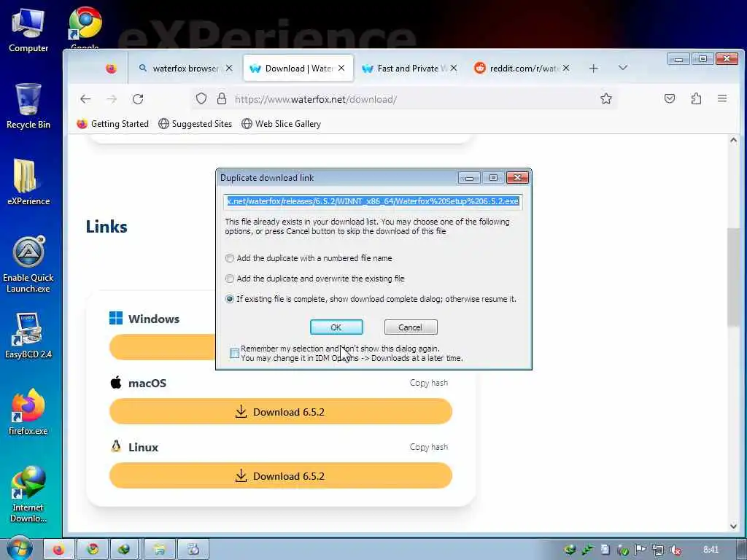Switch to the waterfox browser search tab
The image size is (747, 560).
pyautogui.click(x=185, y=68)
